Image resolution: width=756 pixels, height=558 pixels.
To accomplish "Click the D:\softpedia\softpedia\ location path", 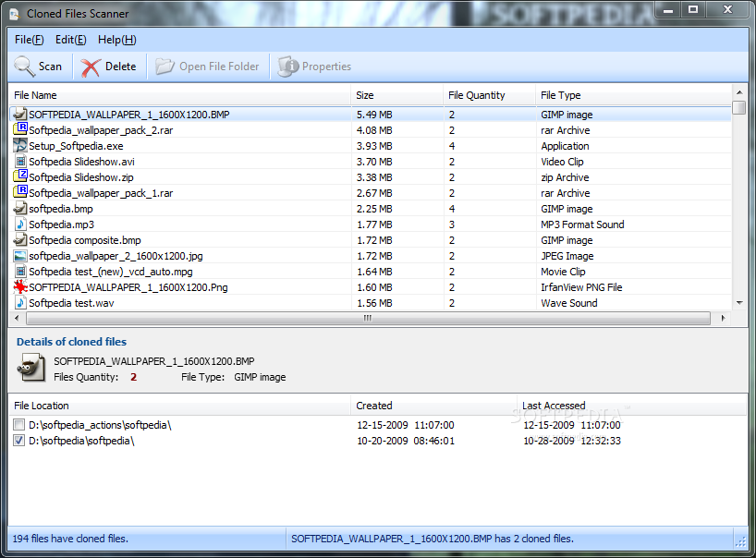I will (81, 441).
